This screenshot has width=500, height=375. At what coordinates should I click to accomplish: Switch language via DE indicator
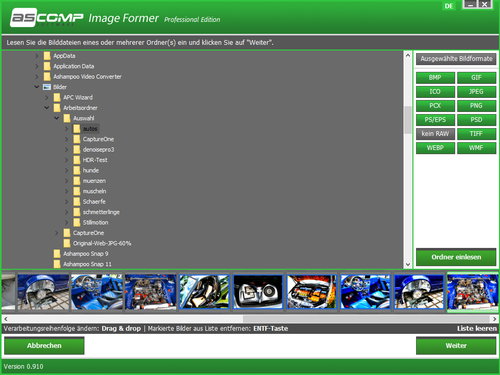[x=449, y=6]
